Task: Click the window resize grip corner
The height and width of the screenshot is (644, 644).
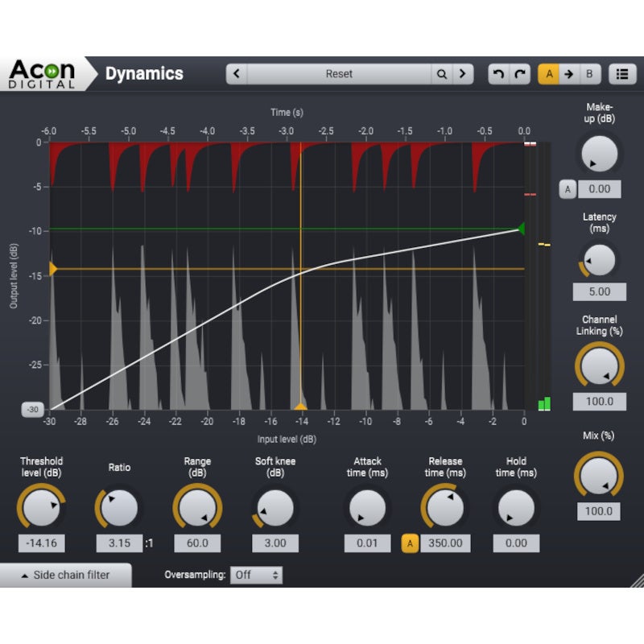Action: tap(637, 580)
